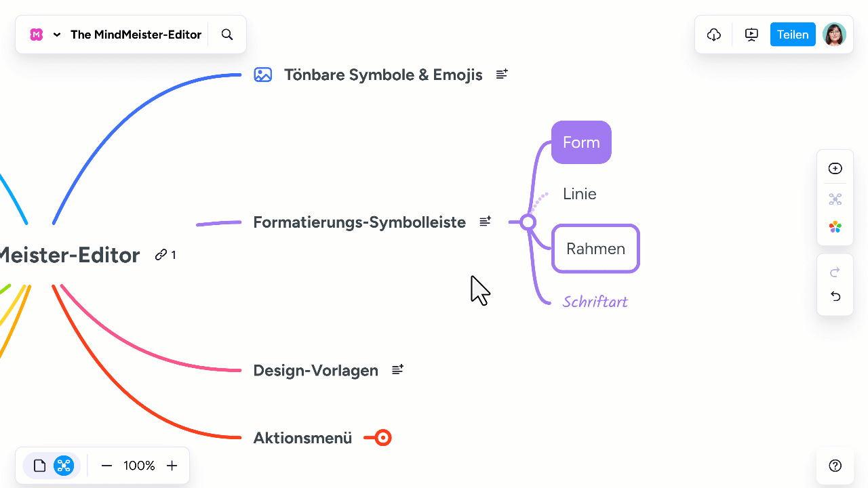Open notes icon on Formatierungs-Symbolleiste
Screen dimensions: 868x488
pos(486,221)
